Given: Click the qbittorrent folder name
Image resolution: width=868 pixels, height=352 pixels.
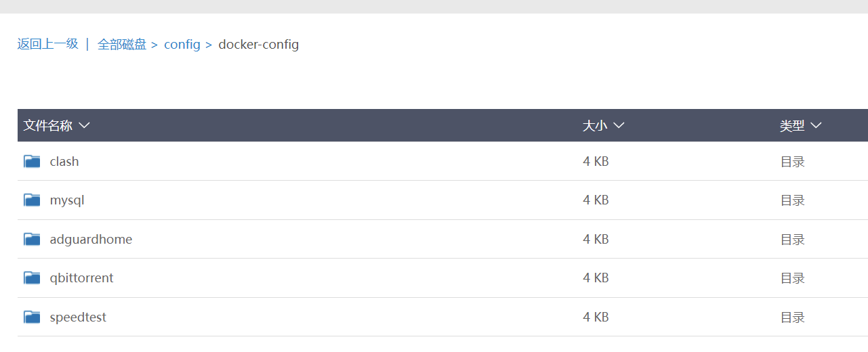Looking at the screenshot, I should point(81,278).
